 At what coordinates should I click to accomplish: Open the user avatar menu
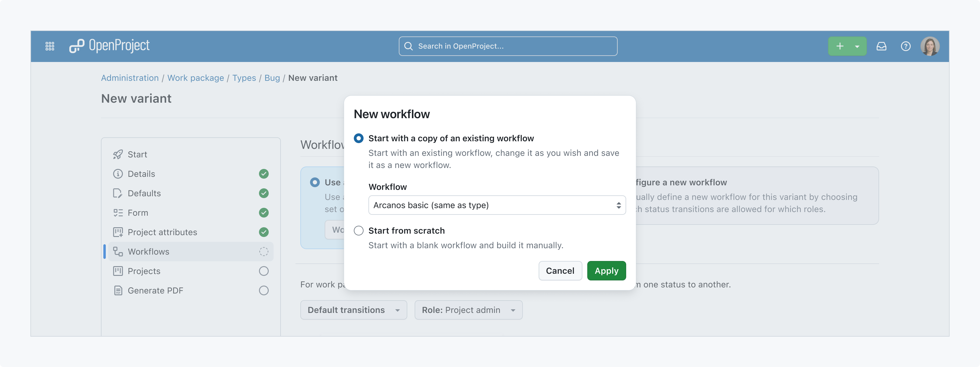click(x=930, y=46)
